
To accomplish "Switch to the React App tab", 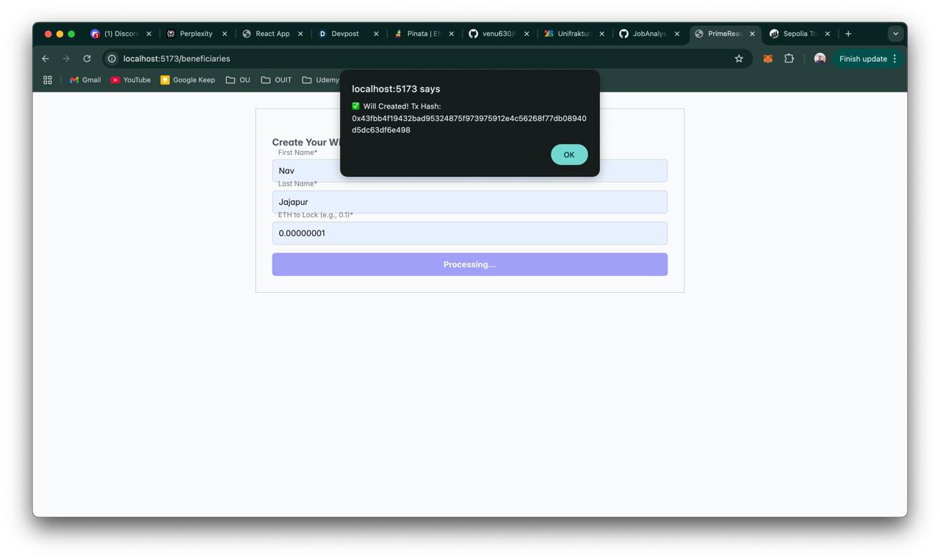I will click(x=266, y=34).
